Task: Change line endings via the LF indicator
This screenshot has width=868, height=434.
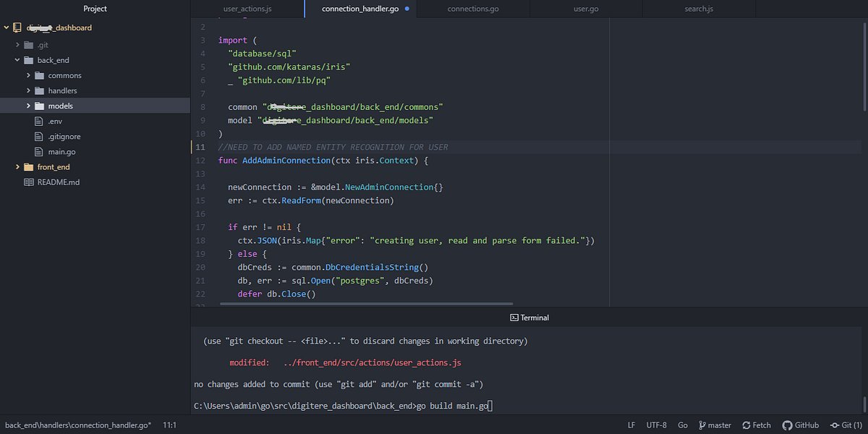Action: (631, 425)
